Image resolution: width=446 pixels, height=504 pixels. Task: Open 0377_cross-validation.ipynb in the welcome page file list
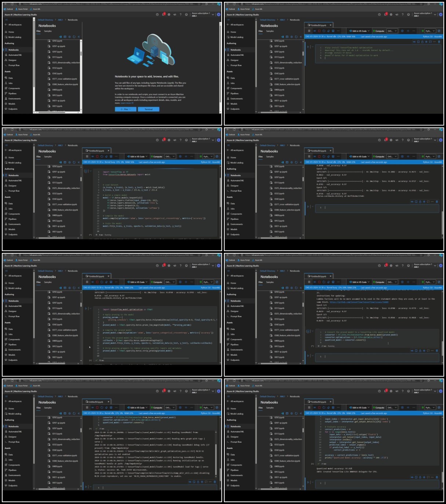pos(65,79)
